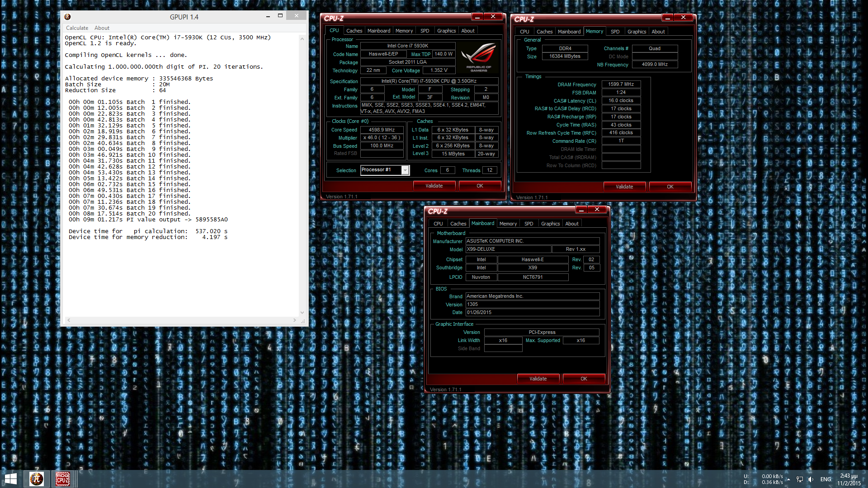Open the About menu in GPUPI

tap(102, 28)
